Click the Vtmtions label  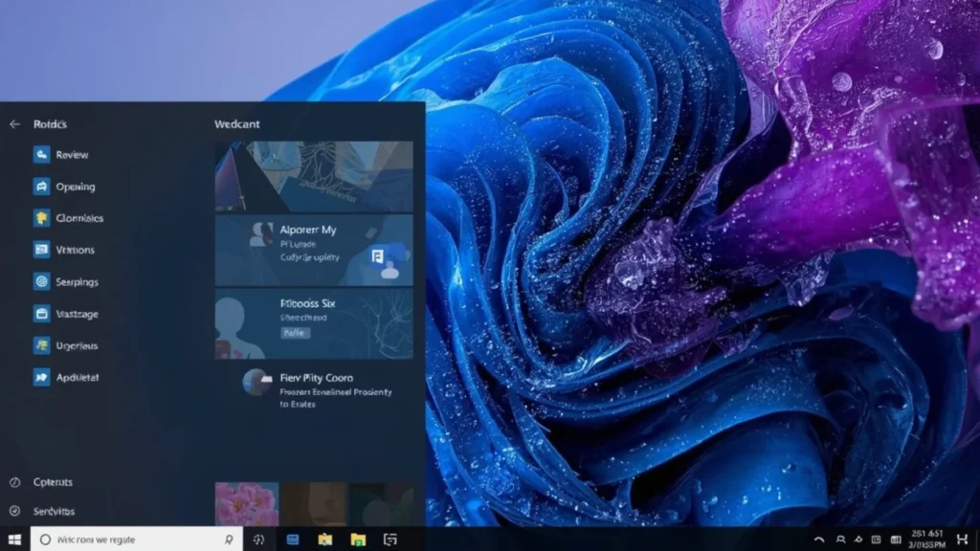75,250
